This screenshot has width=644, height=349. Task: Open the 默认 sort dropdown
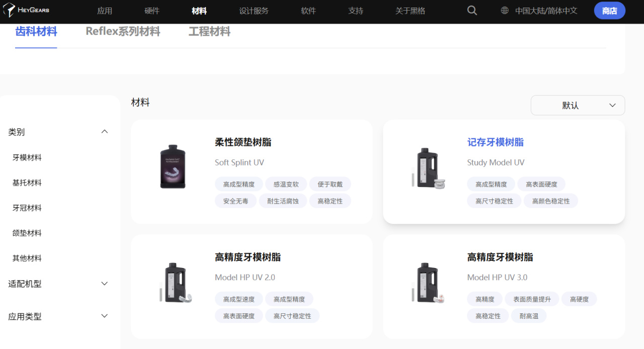point(578,106)
